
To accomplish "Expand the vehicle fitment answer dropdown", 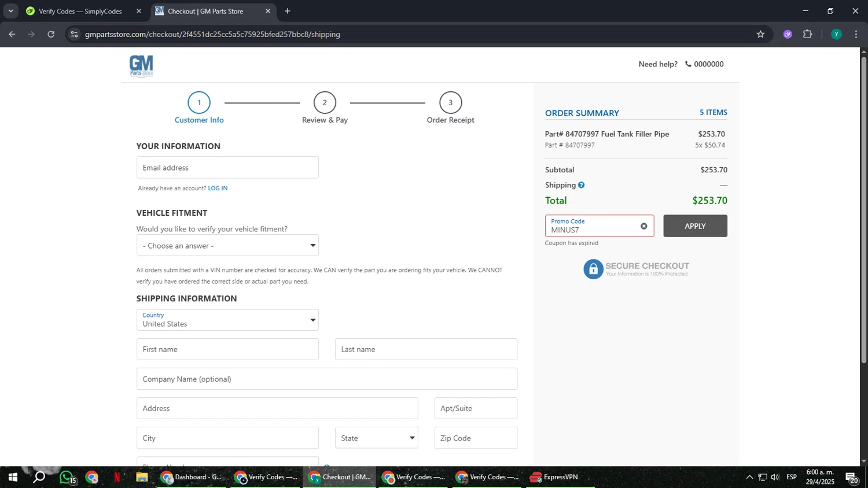I will pos(227,246).
